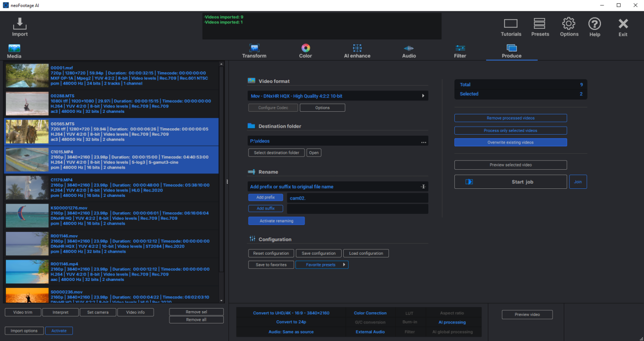Switch to the AI enhance tab

(x=357, y=51)
